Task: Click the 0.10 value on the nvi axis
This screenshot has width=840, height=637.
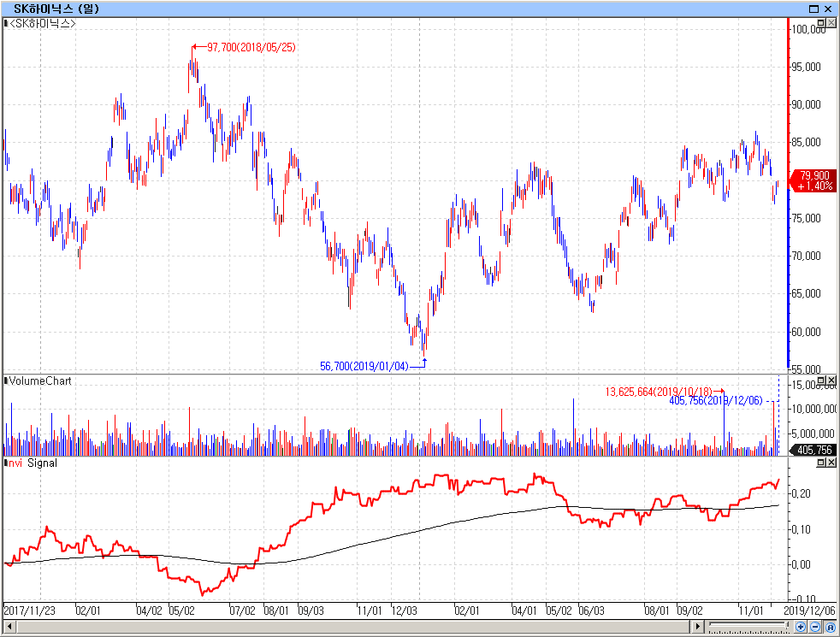Action: click(x=802, y=529)
